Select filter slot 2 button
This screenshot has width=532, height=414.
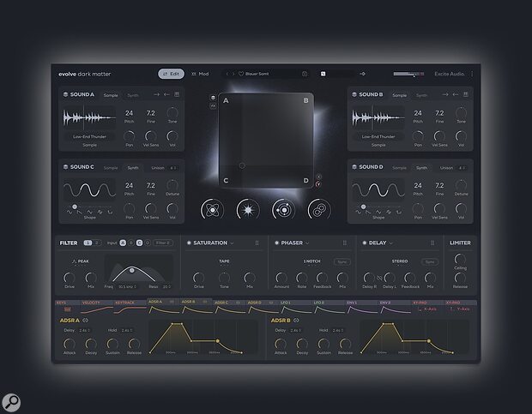97,243
